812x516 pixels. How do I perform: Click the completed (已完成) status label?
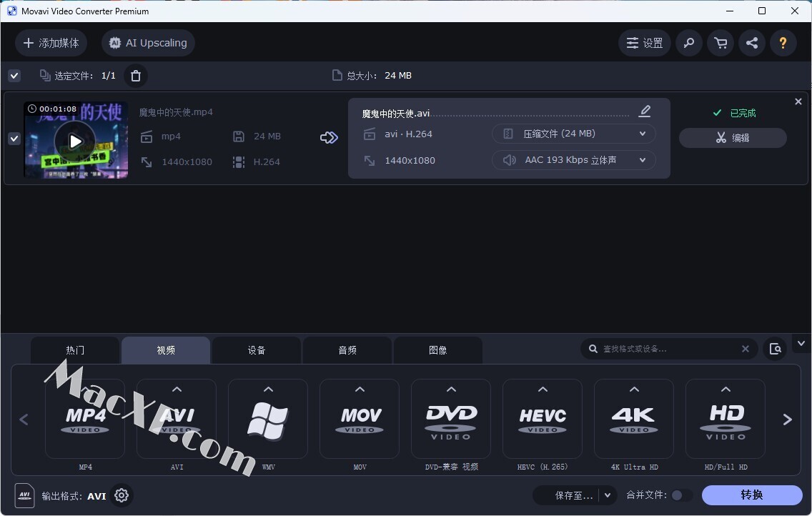point(743,113)
